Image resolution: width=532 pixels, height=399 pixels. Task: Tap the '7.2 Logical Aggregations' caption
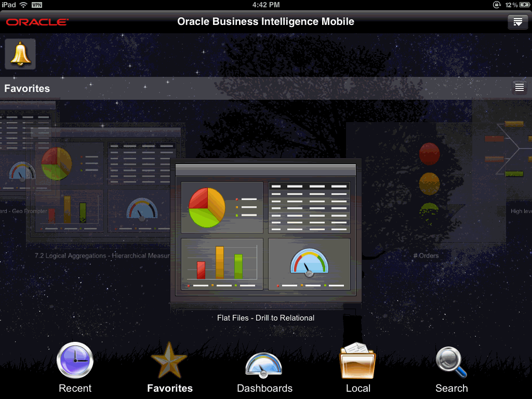point(102,256)
